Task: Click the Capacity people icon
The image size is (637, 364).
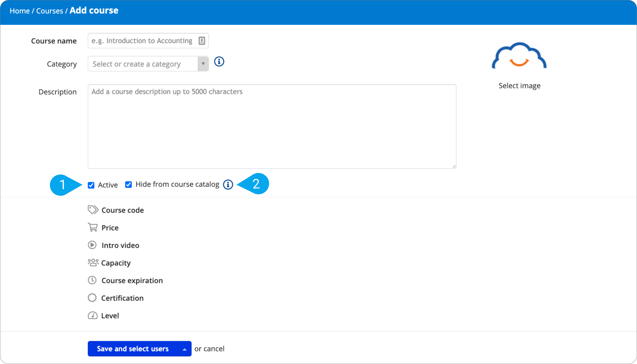Action: [x=93, y=263]
